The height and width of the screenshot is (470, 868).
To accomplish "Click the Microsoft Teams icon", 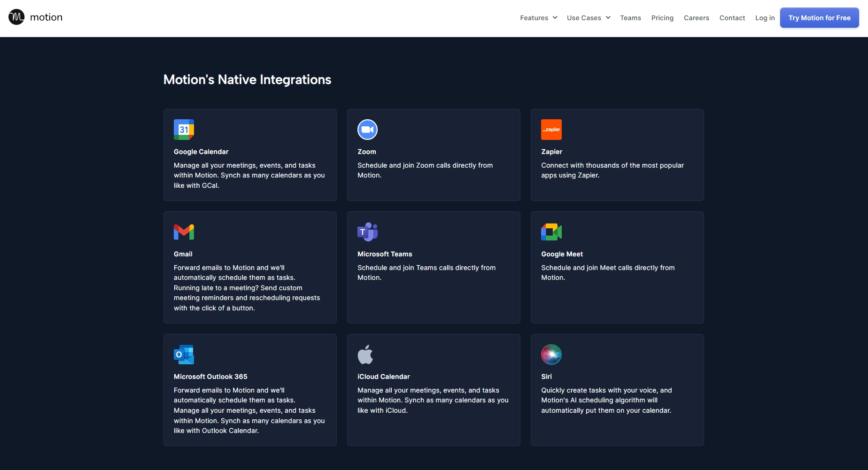I will point(367,232).
